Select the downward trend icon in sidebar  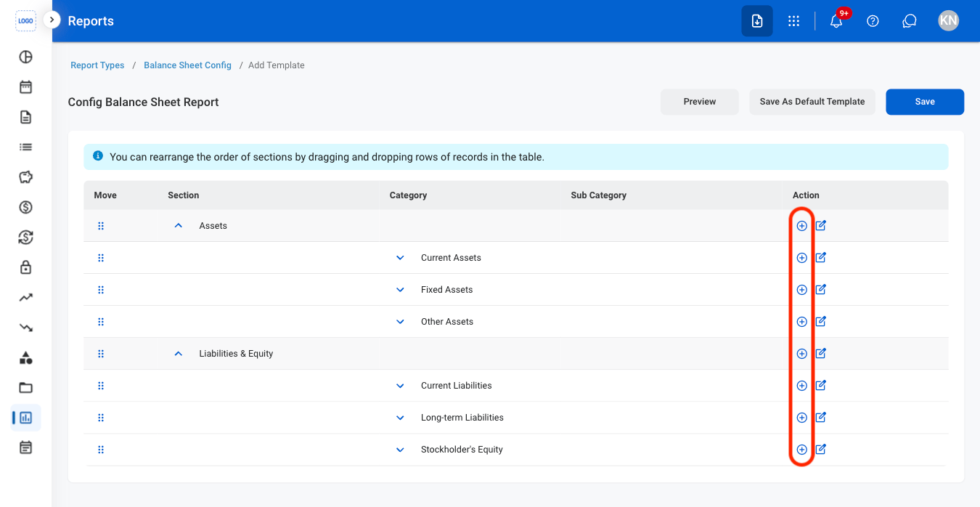point(26,328)
